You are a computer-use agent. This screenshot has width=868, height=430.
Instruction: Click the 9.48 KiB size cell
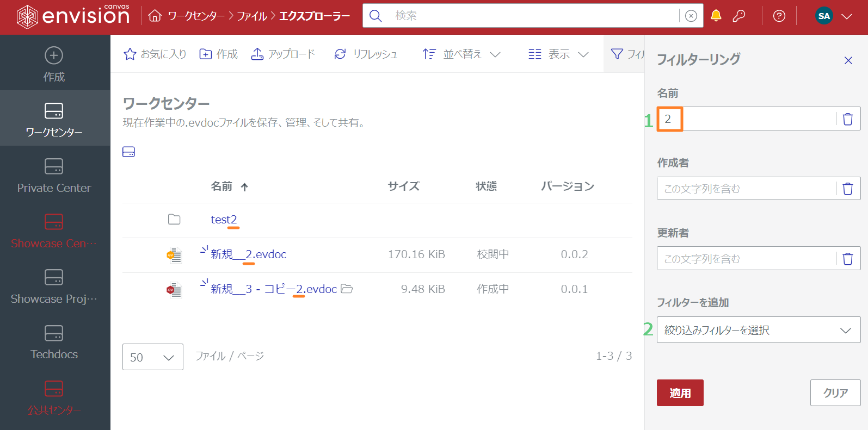[x=423, y=289]
